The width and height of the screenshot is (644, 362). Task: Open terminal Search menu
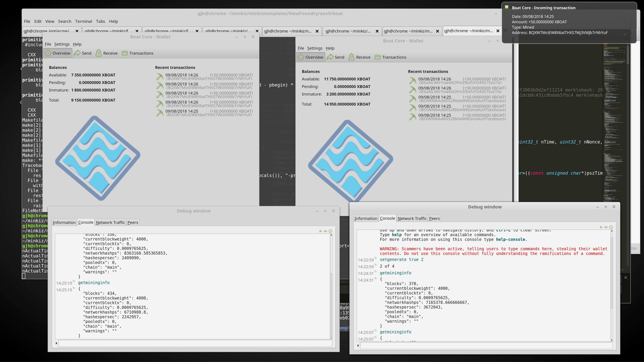click(x=65, y=21)
